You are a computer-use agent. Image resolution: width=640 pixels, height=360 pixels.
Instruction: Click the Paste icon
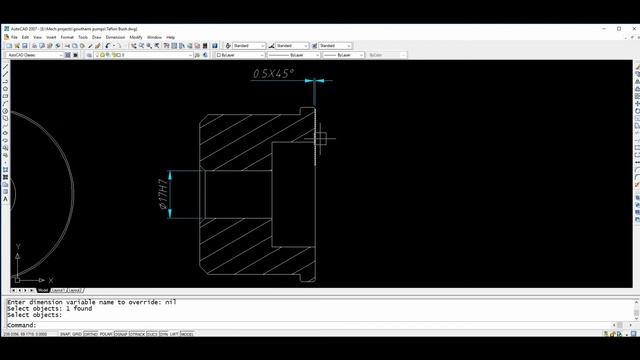click(82, 46)
